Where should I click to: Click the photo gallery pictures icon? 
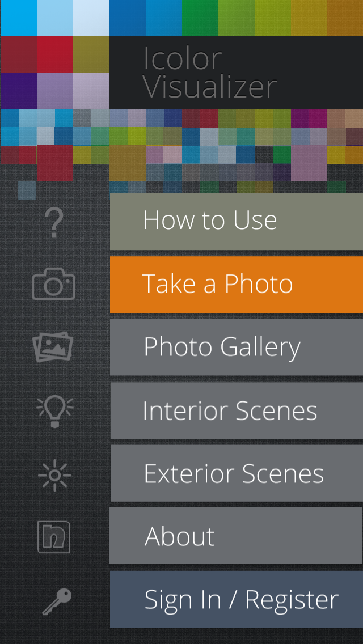point(53,347)
